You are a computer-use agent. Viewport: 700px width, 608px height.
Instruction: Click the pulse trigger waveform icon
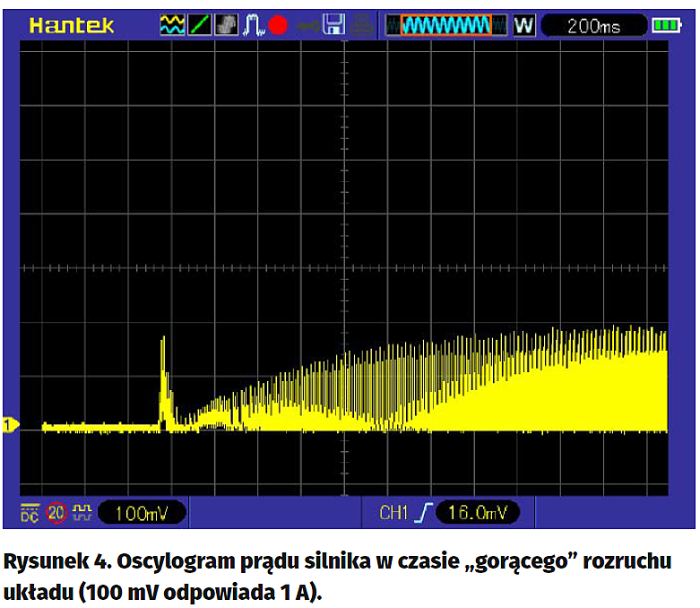[x=254, y=25]
